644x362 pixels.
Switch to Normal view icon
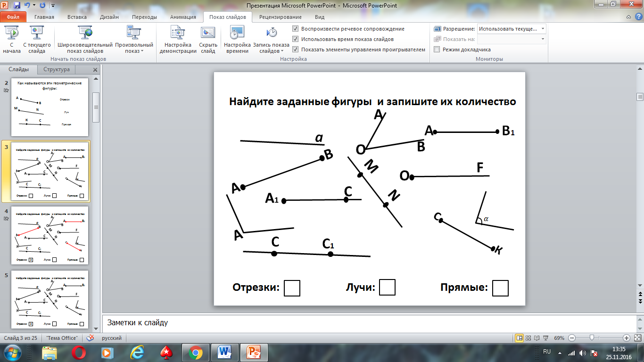coord(520,338)
